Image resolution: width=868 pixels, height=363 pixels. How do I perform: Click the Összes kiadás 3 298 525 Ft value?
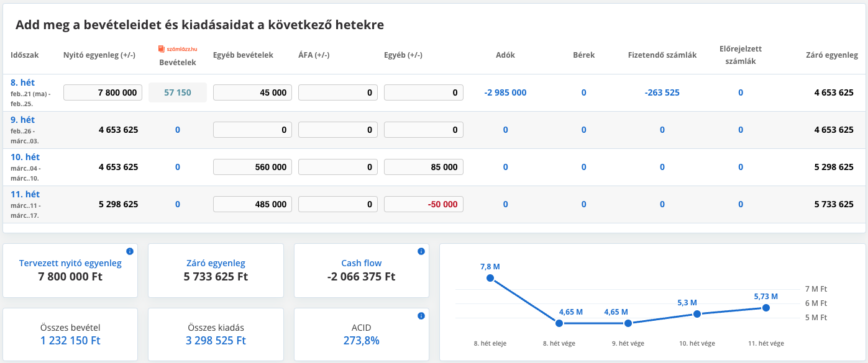(216, 341)
